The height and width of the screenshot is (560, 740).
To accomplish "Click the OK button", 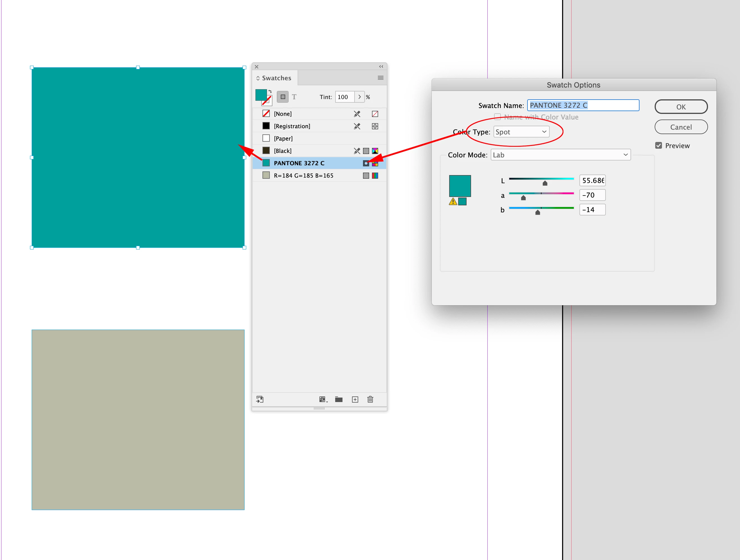I will 681,107.
